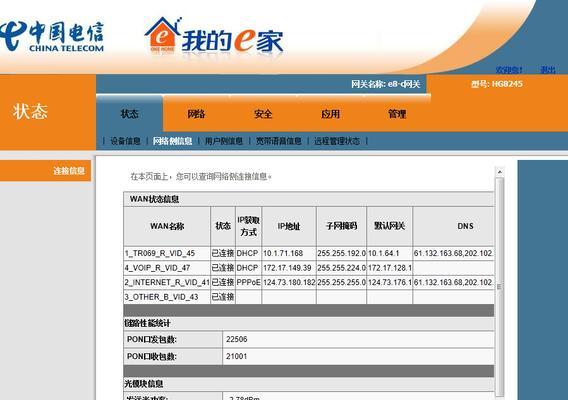Click the China Telecom logo
The height and width of the screenshot is (400, 568).
pyautogui.click(x=51, y=36)
